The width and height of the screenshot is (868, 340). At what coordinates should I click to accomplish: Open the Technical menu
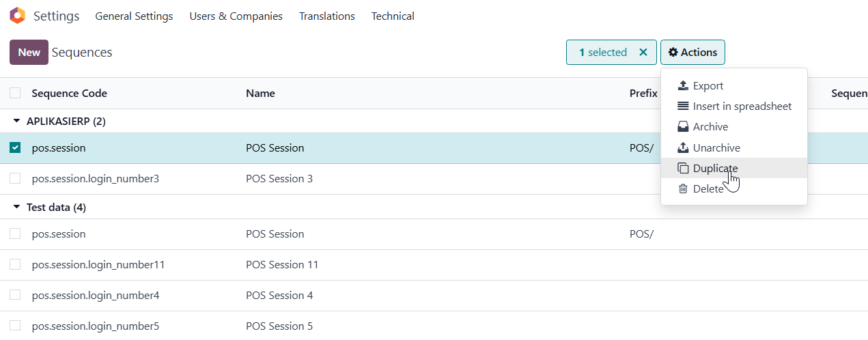tap(393, 16)
